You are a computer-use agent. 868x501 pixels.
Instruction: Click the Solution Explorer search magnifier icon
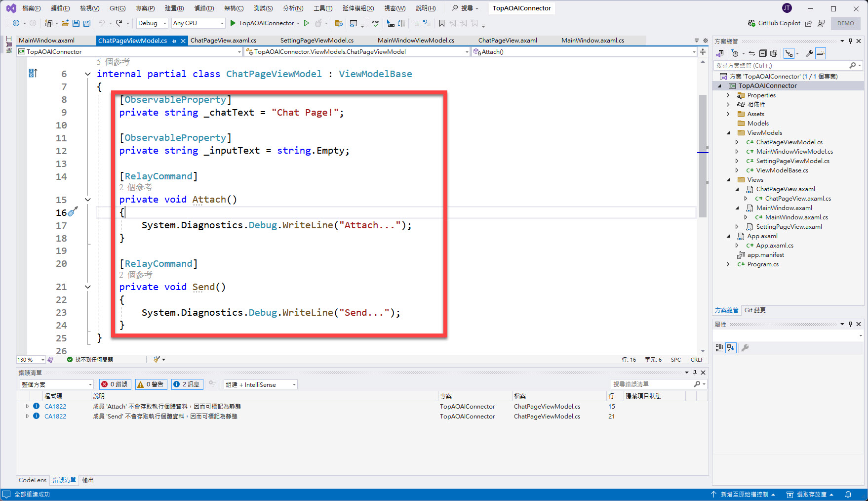point(853,65)
